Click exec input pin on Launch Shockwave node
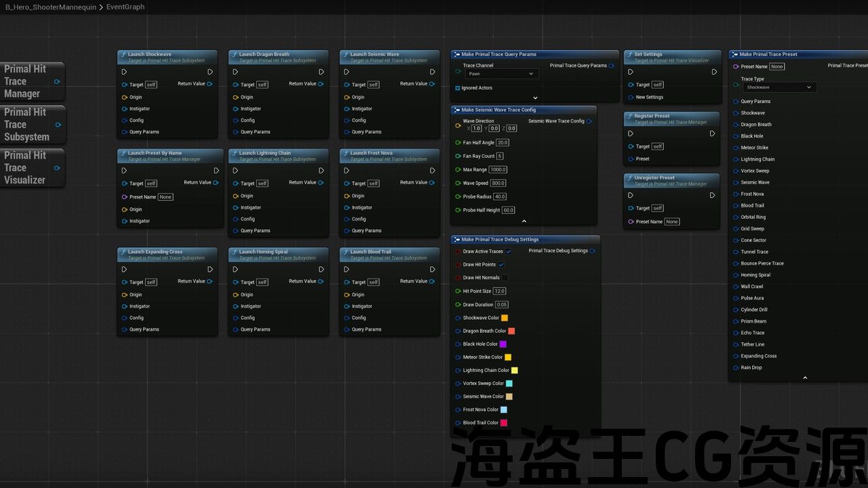This screenshot has width=868, height=488. click(x=124, y=72)
